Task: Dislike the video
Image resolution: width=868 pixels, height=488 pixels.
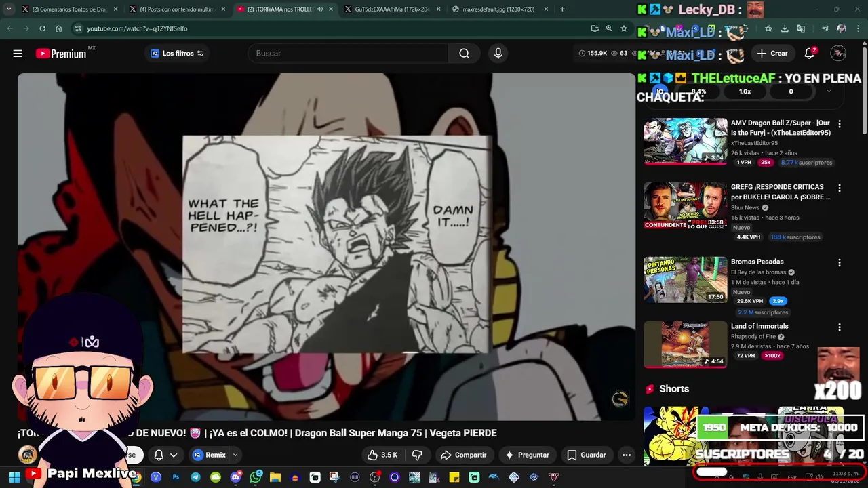Action: [x=417, y=455]
